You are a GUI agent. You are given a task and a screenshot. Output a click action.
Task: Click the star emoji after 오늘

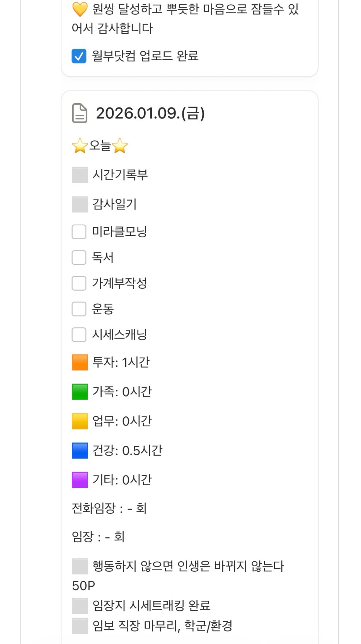120,146
